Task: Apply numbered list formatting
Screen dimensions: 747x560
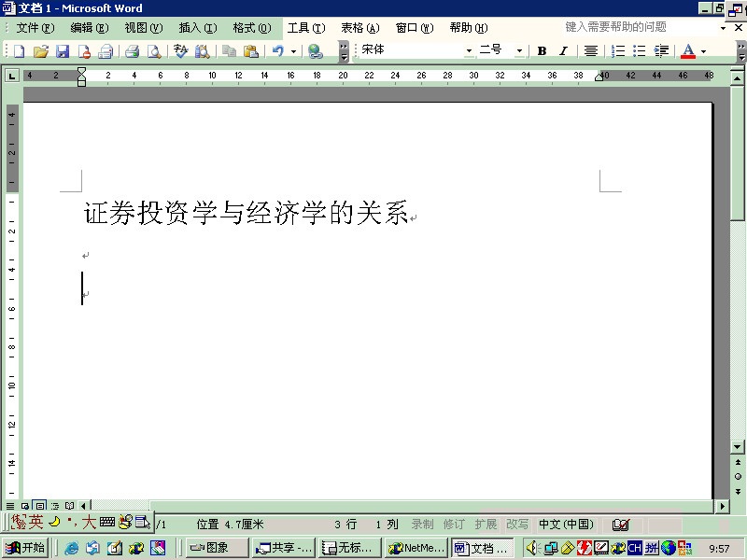Action: (618, 51)
